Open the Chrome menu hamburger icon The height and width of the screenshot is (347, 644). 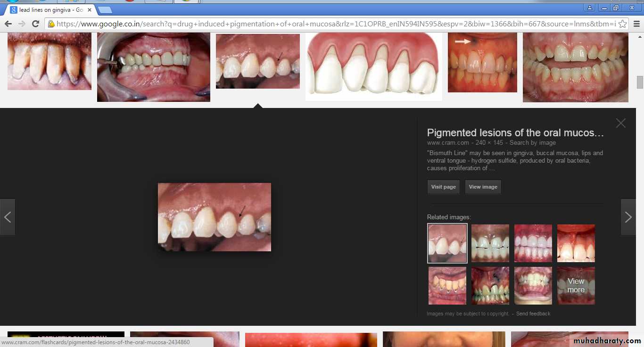tap(636, 24)
